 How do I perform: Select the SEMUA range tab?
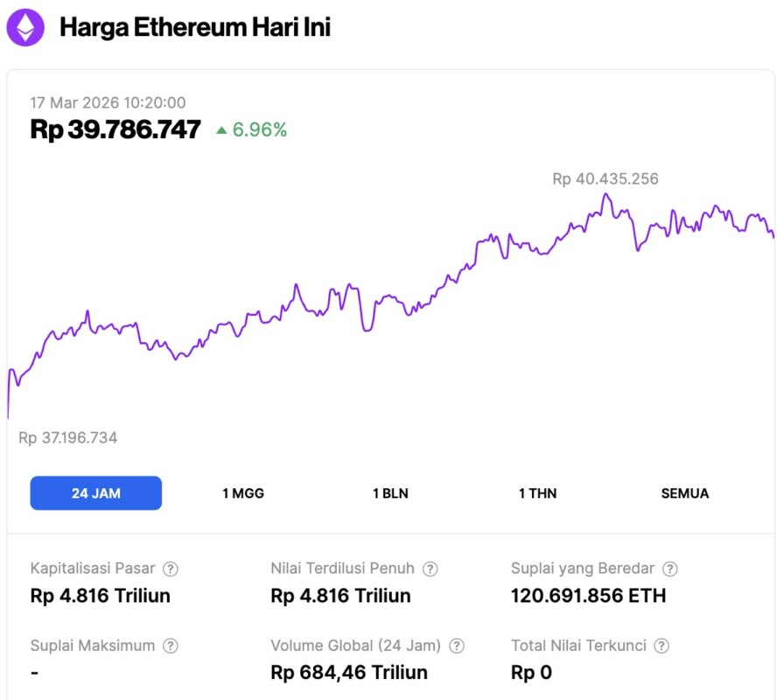click(684, 493)
